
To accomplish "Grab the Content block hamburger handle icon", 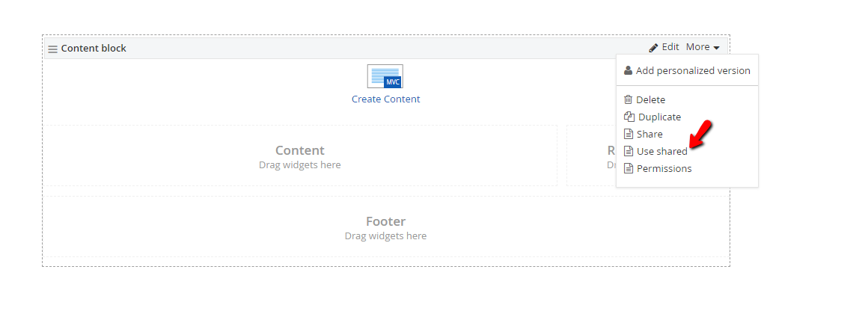I will pyautogui.click(x=52, y=49).
